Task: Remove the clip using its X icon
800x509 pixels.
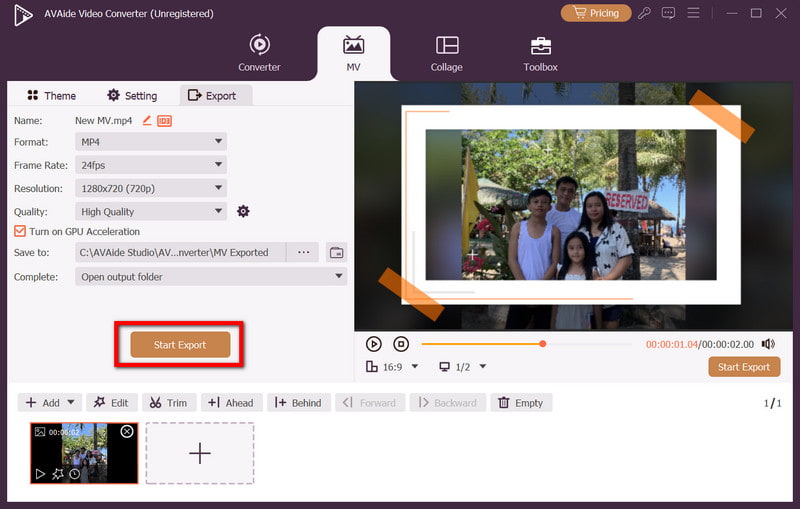Action: [127, 432]
